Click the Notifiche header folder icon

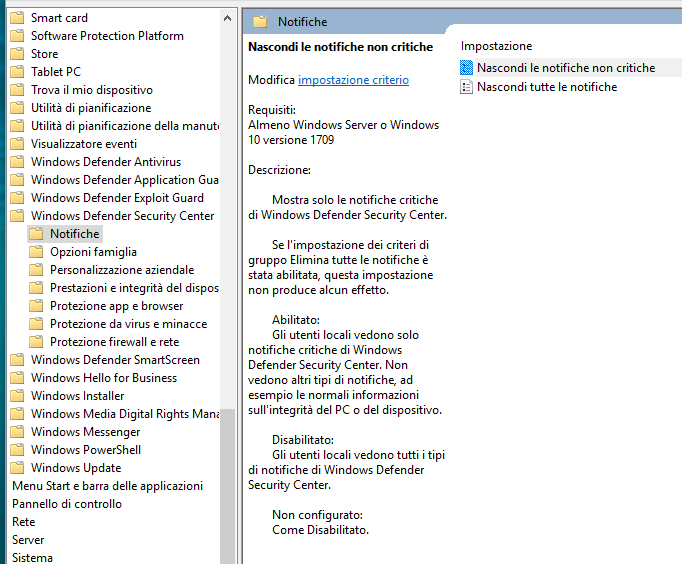(260, 22)
